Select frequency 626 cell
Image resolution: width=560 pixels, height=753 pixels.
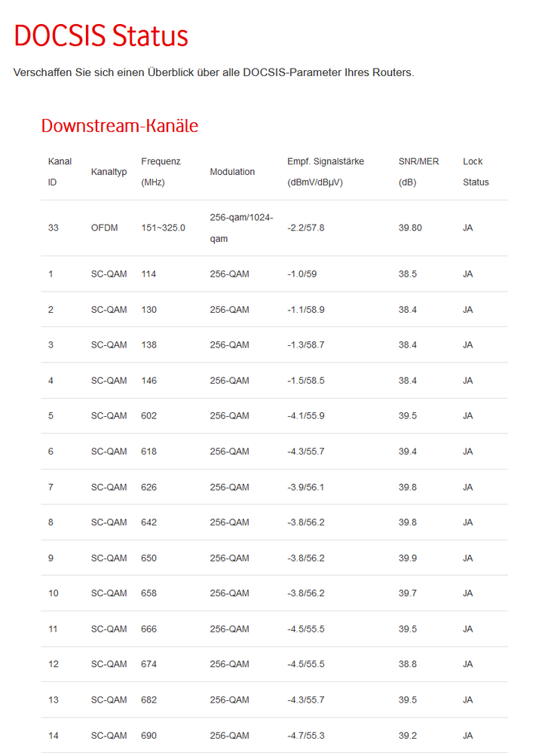click(x=149, y=488)
